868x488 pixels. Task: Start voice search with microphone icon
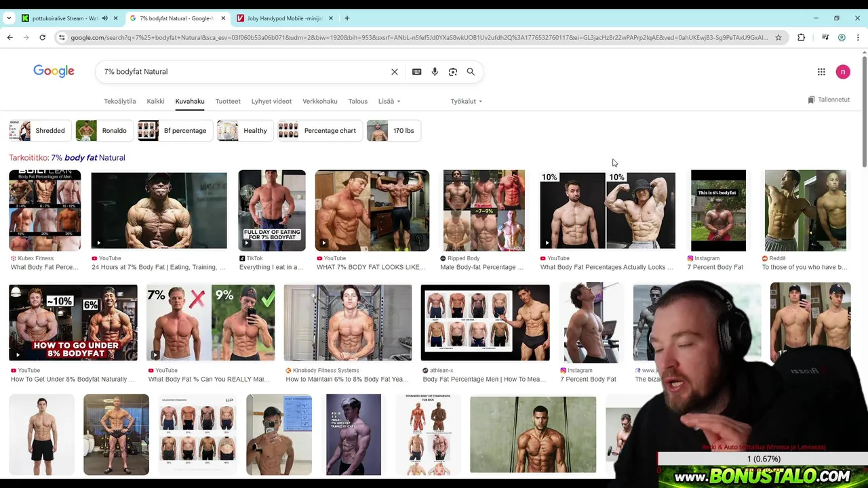(x=435, y=72)
